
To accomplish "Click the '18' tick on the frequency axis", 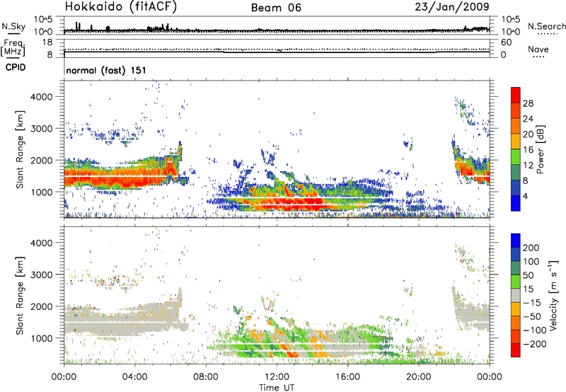I will click(x=47, y=42).
